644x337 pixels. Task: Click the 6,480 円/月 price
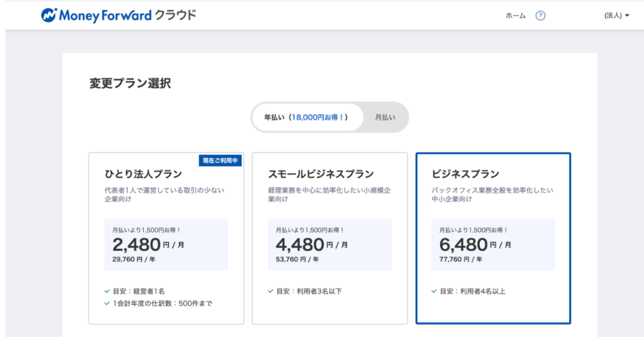pyautogui.click(x=475, y=245)
